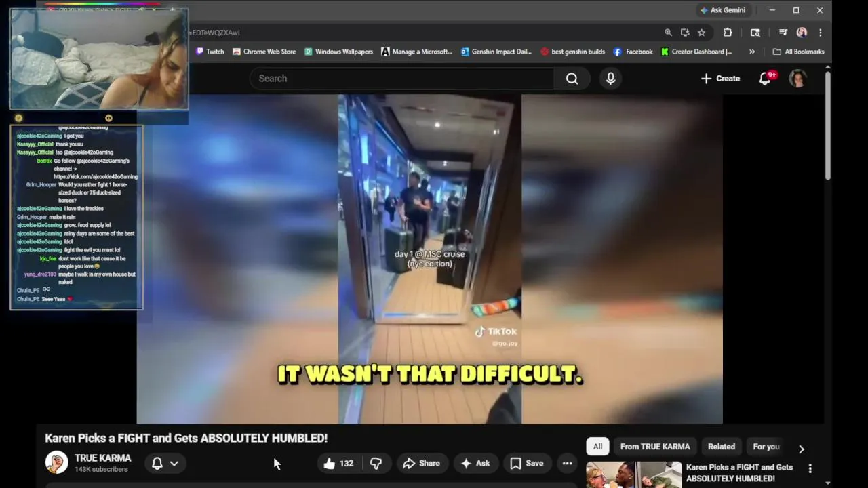
Task: Open the Genshin Impact Daily bookmark
Action: pos(496,52)
